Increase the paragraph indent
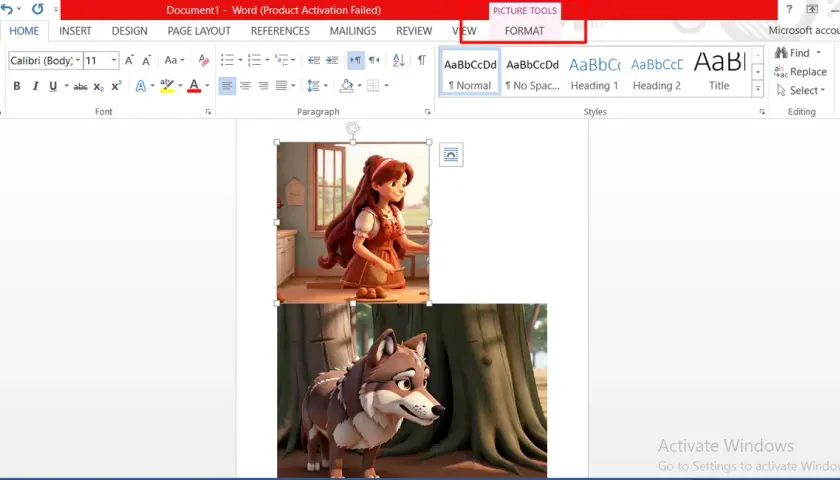 coord(332,60)
